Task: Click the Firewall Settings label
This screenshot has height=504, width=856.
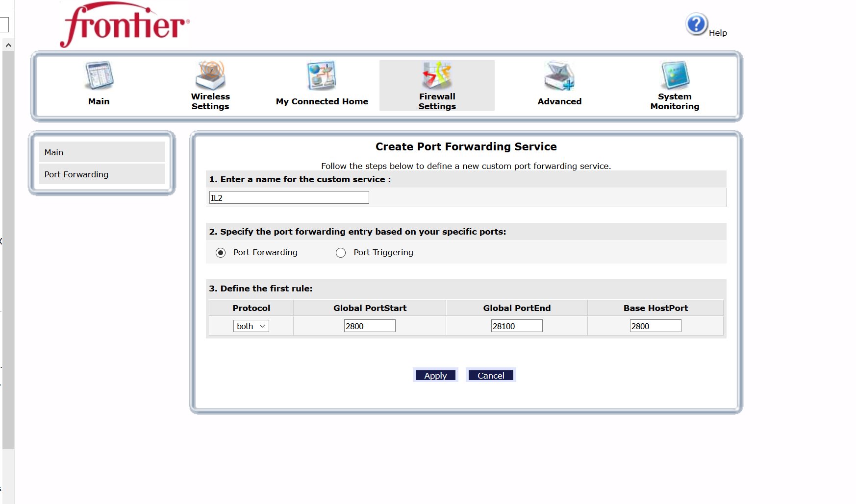Action: [x=437, y=101]
